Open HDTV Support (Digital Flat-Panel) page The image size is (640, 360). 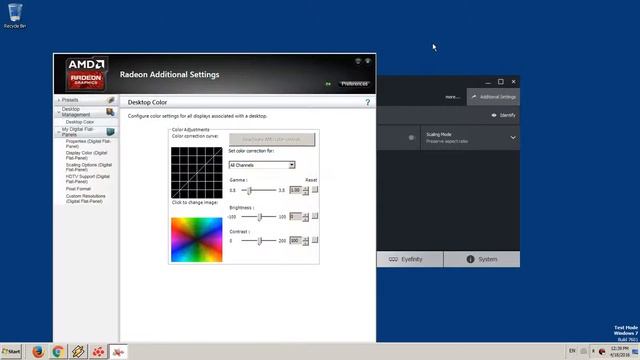(88, 179)
